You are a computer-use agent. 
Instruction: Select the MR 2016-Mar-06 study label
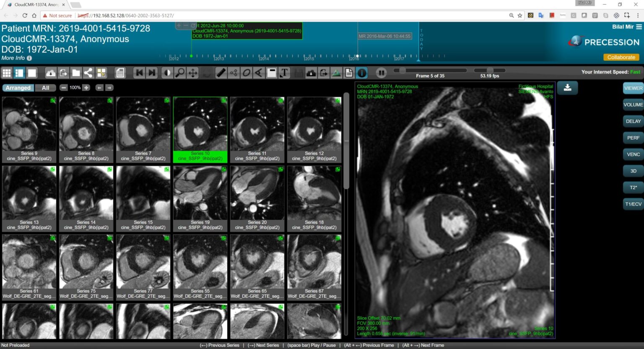384,36
